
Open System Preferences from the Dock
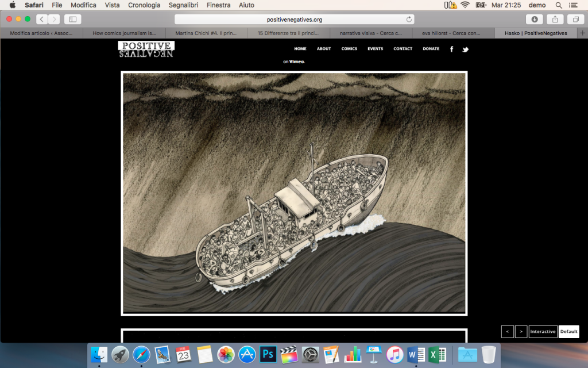point(311,354)
